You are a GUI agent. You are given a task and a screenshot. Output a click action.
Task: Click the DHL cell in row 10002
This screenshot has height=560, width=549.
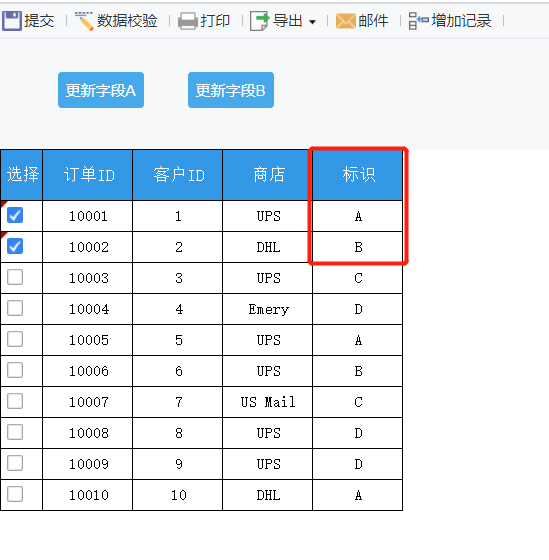pos(268,247)
